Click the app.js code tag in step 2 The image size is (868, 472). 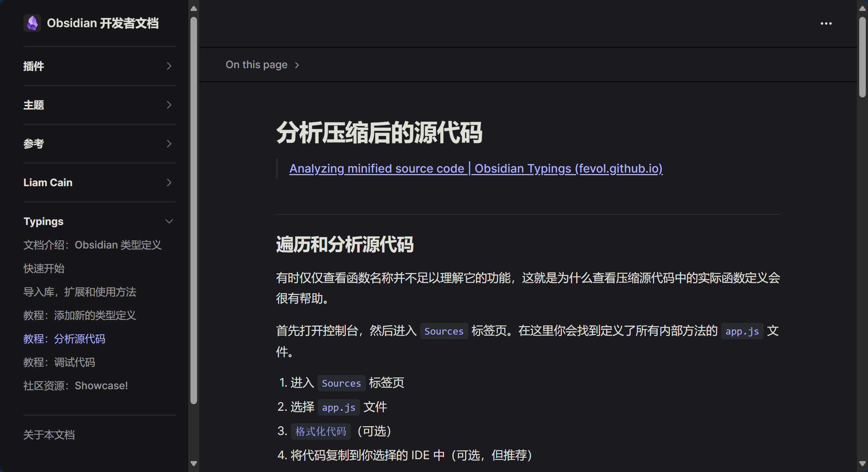coord(338,407)
